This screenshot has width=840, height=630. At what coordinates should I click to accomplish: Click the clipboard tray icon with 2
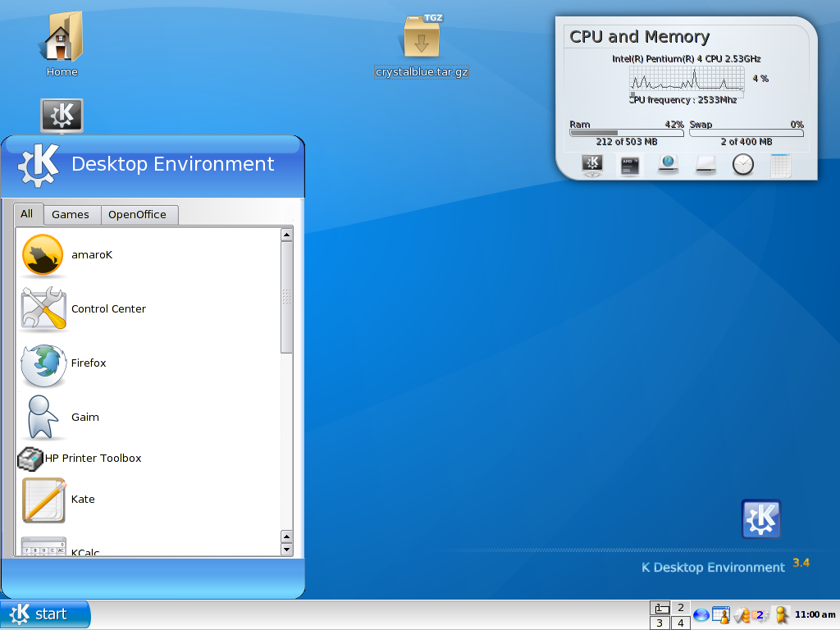pos(760,615)
